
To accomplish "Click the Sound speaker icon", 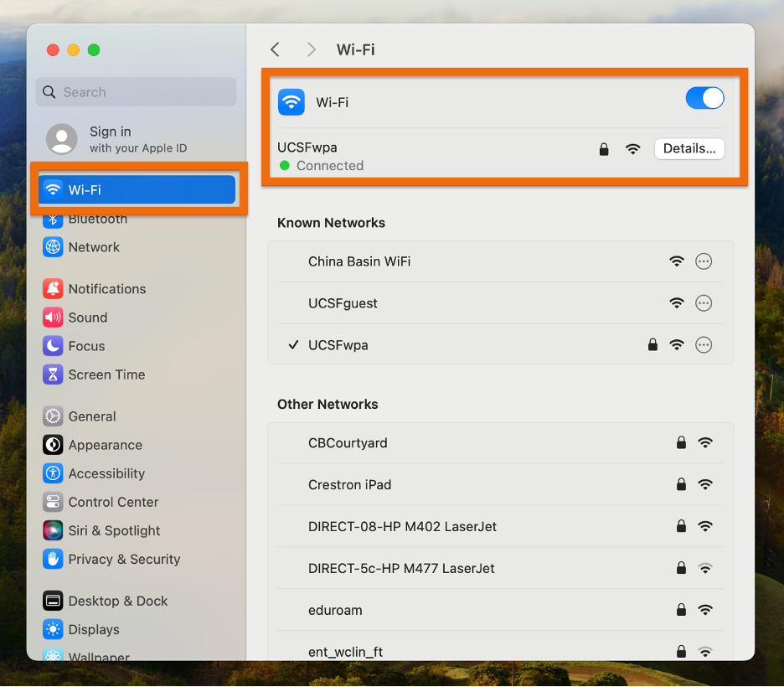I will [x=53, y=318].
